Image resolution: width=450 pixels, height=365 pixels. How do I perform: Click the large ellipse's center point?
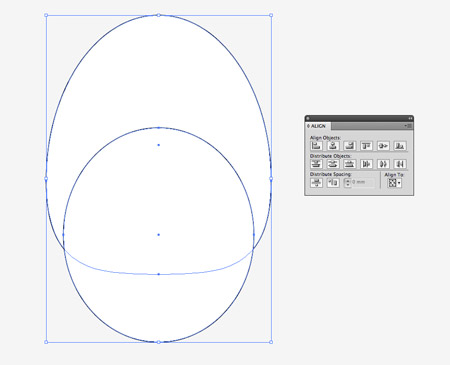pyautogui.click(x=159, y=145)
